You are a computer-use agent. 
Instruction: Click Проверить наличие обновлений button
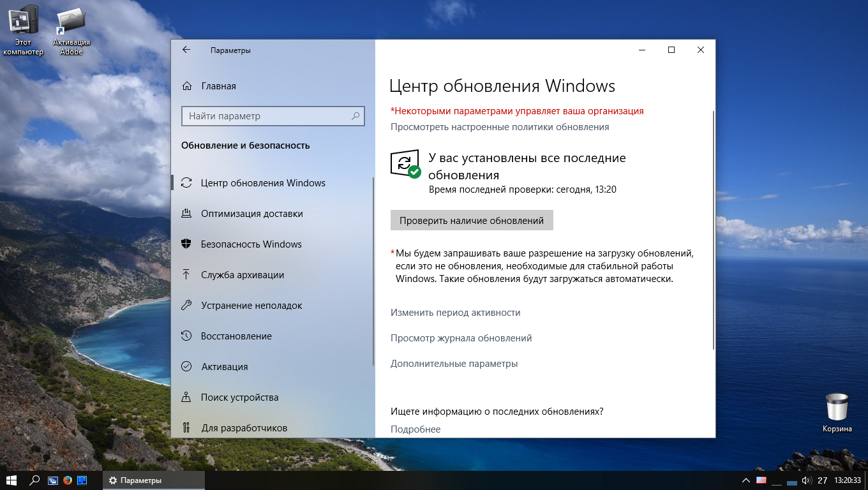[x=472, y=220]
